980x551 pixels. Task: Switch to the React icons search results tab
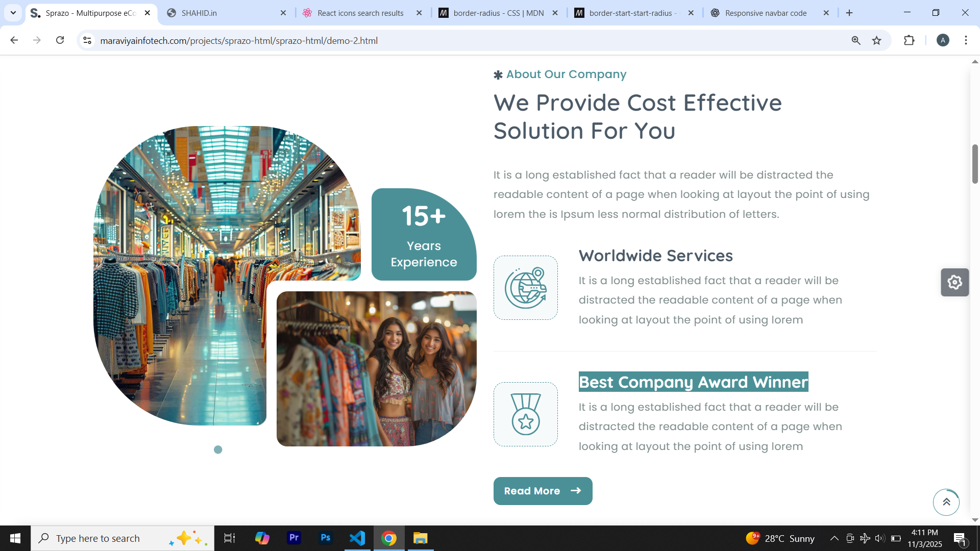point(360,13)
